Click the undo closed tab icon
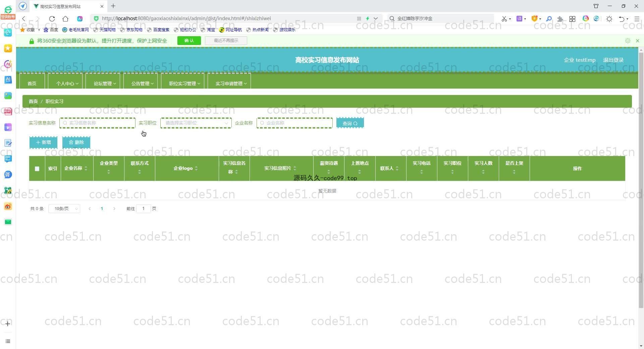 point(622,19)
